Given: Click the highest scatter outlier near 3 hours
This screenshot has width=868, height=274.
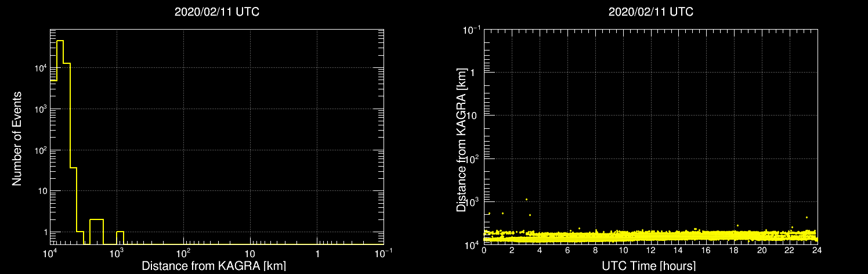Looking at the screenshot, I should (x=526, y=199).
